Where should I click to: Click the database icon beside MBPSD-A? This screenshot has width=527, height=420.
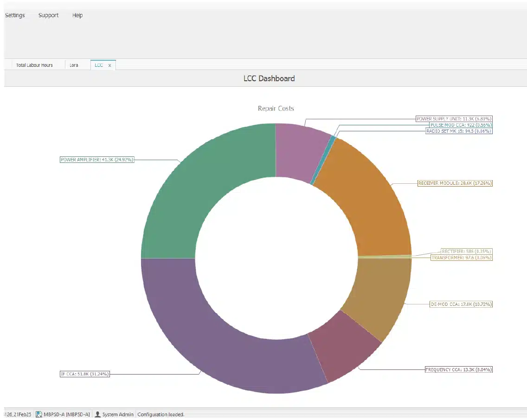39,414
